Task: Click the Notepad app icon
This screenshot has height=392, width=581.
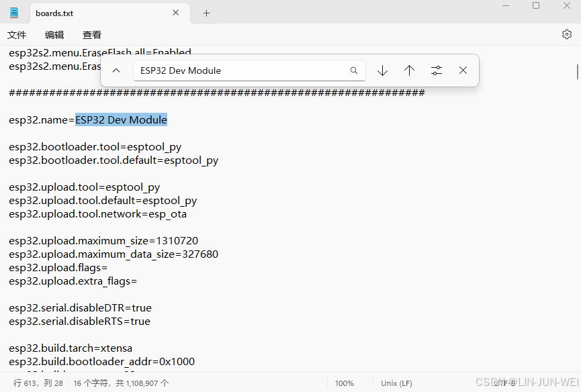Action: pos(14,13)
